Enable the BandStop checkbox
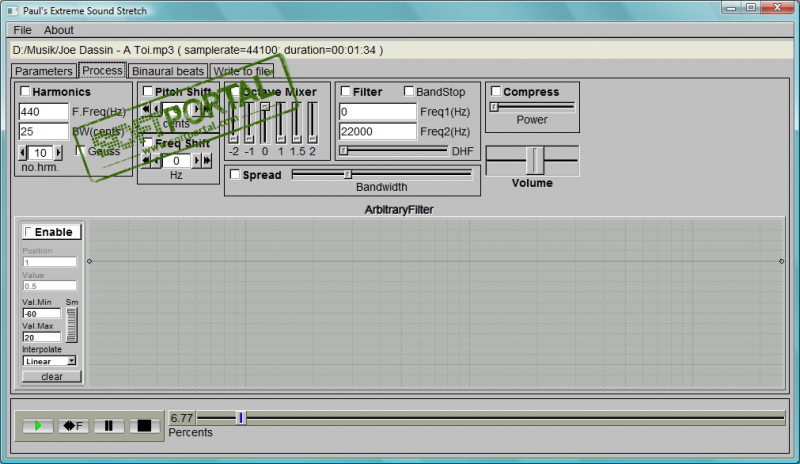This screenshot has height=464, width=800. point(408,91)
